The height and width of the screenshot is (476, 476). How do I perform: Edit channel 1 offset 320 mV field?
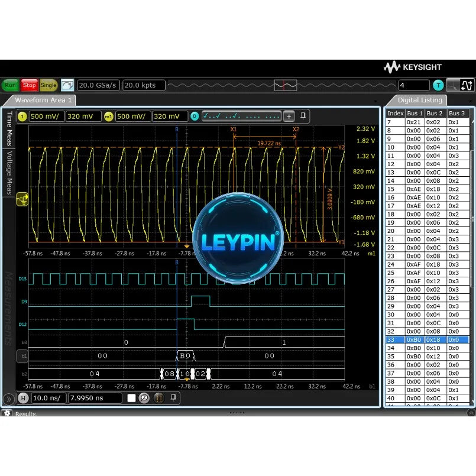[83, 116]
